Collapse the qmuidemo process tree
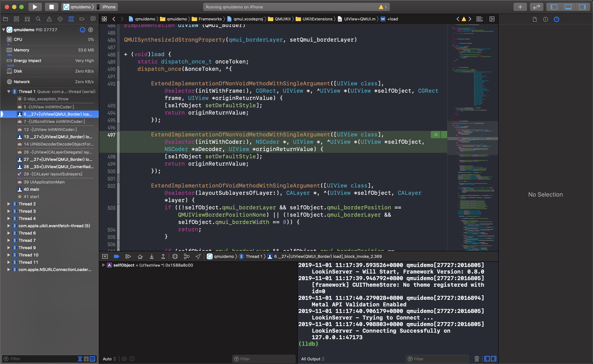 tap(4, 30)
